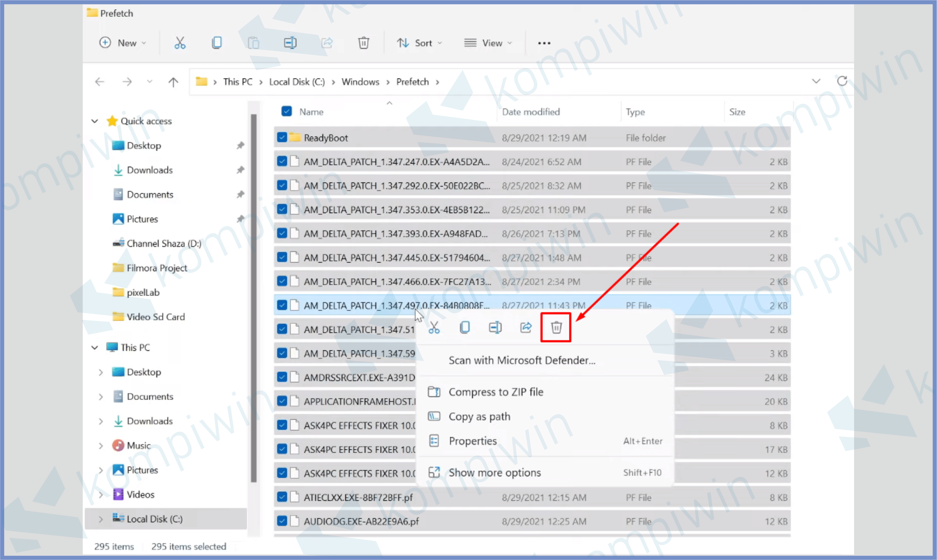Click the Delete trash icon in context menu

pyautogui.click(x=556, y=327)
